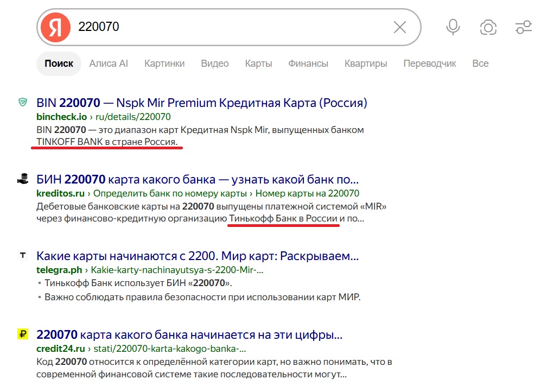Follow the bincheck.io domain link
Viewport: 547px width, 392px height.
[61, 117]
